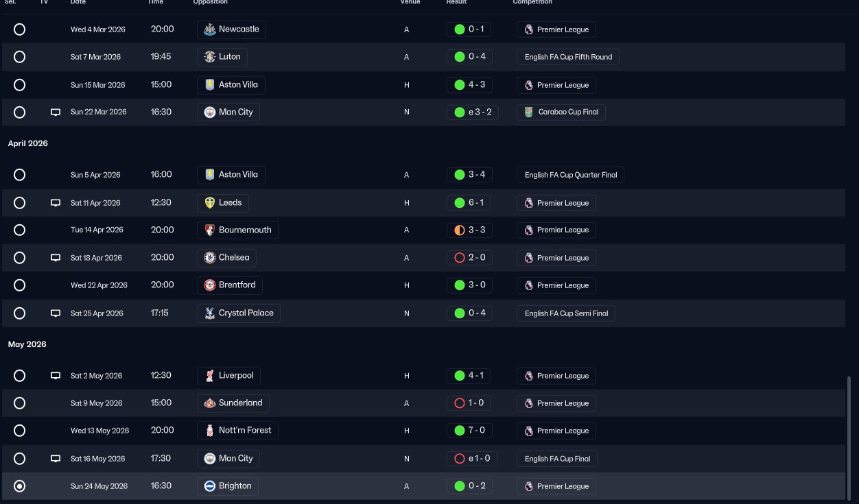Open the English FA Cup Quarter Final competition
Screen dimensions: 859x504
click(570, 175)
